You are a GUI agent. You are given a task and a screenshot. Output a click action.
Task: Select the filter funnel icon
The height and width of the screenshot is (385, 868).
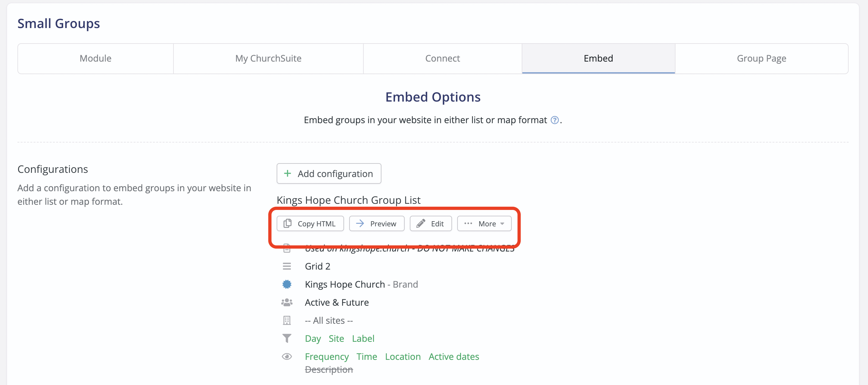click(287, 338)
